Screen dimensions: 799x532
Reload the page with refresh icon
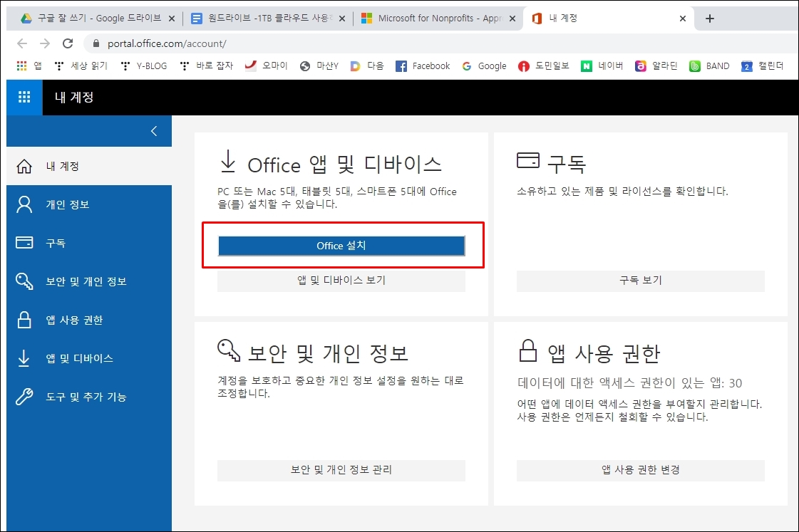[x=68, y=43]
